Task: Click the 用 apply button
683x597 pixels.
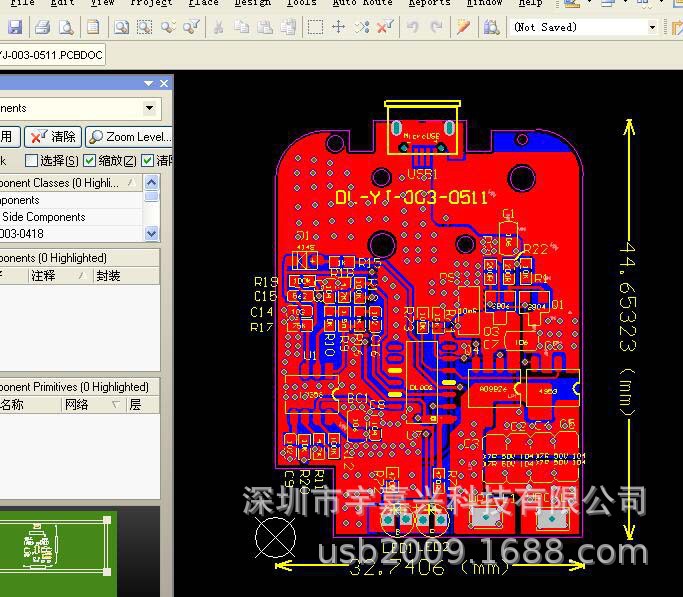Action: click(9, 137)
